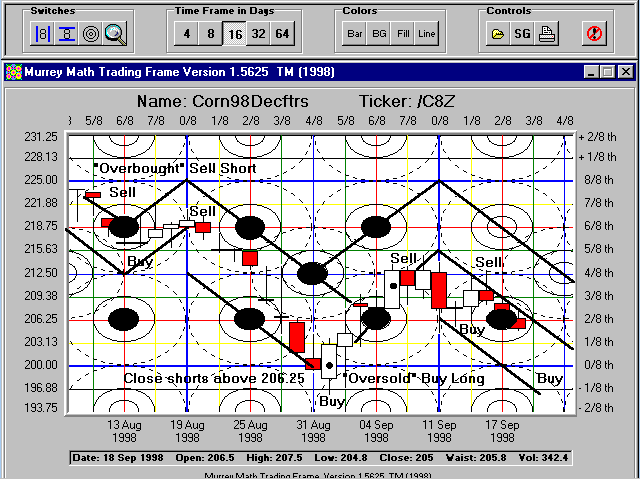Switch time frame to 32 days
The width and height of the screenshot is (640, 480).
(x=258, y=33)
